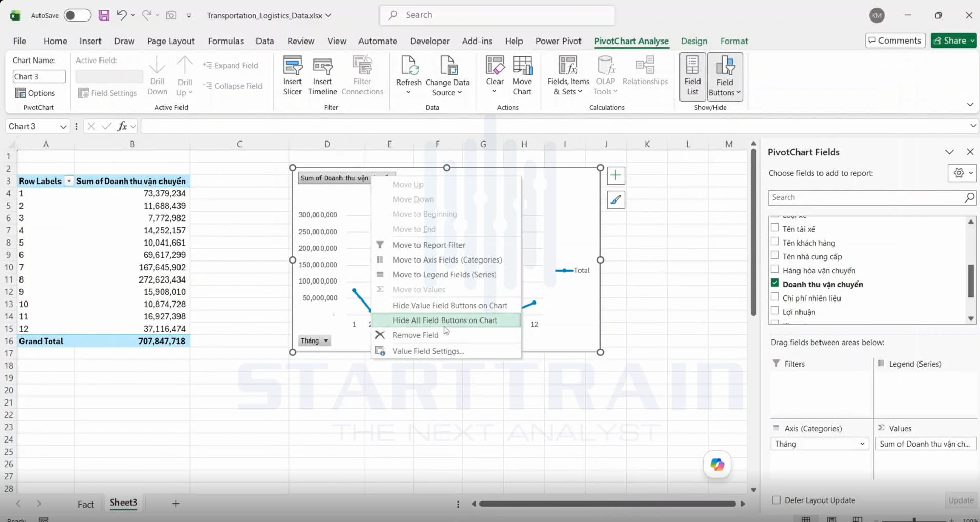Click the PivotChart Fields search box
Screen dimensions: 980x522
872,197
